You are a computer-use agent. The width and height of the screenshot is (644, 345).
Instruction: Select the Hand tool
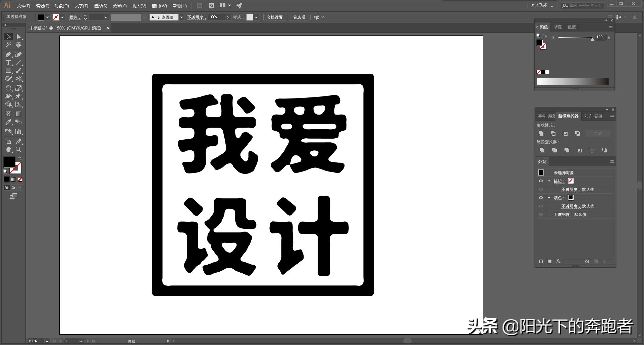[8, 150]
